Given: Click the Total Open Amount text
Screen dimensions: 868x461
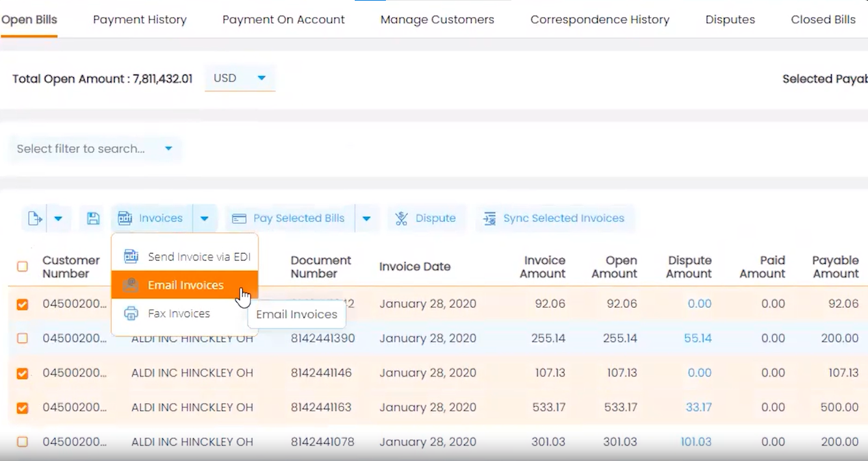Looking at the screenshot, I should 103,79.
